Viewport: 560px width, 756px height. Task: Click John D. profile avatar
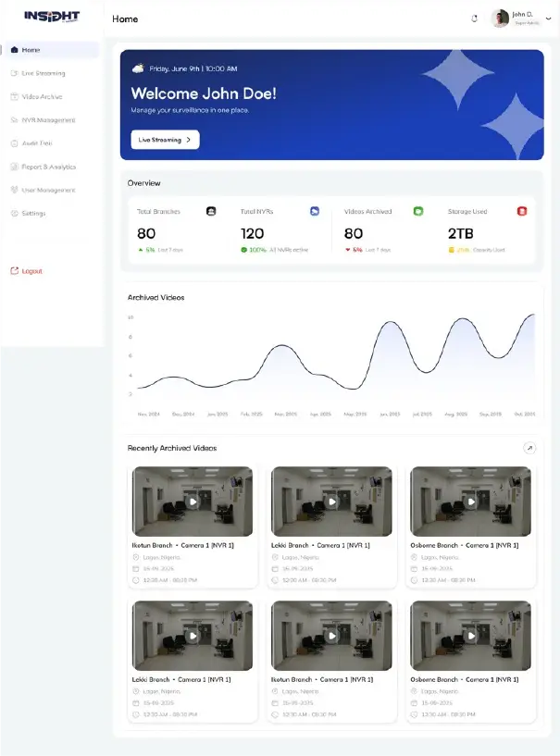point(500,19)
